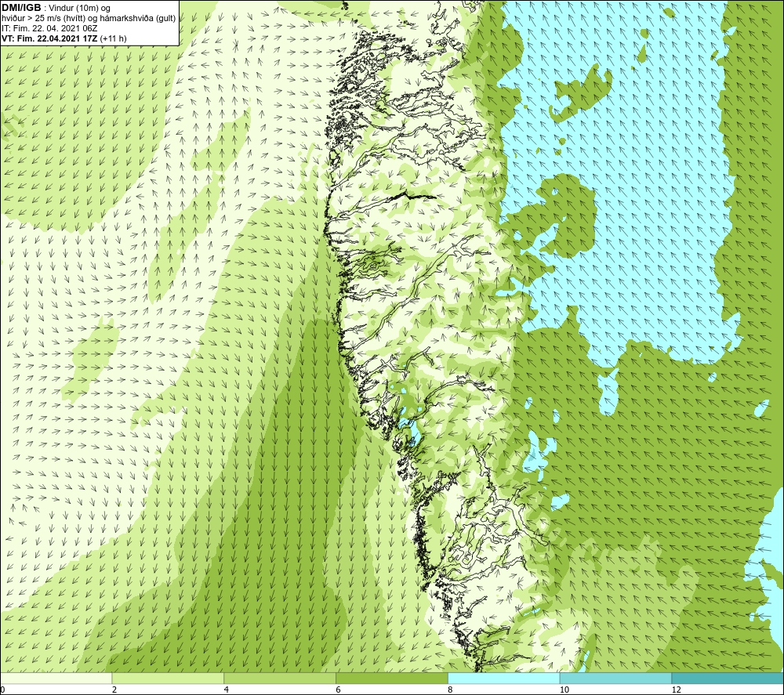Click the 4–6 m/s green legend swatch
784x695 pixels.
point(280,678)
